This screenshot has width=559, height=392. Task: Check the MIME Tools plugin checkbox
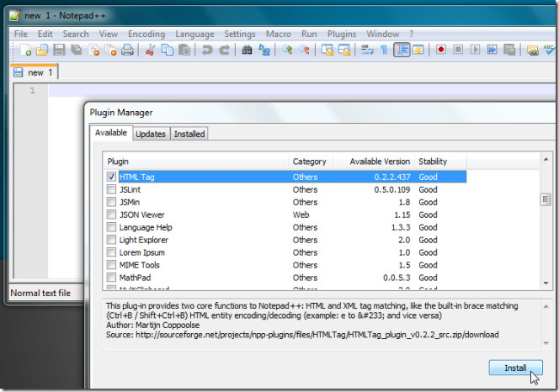(x=111, y=265)
